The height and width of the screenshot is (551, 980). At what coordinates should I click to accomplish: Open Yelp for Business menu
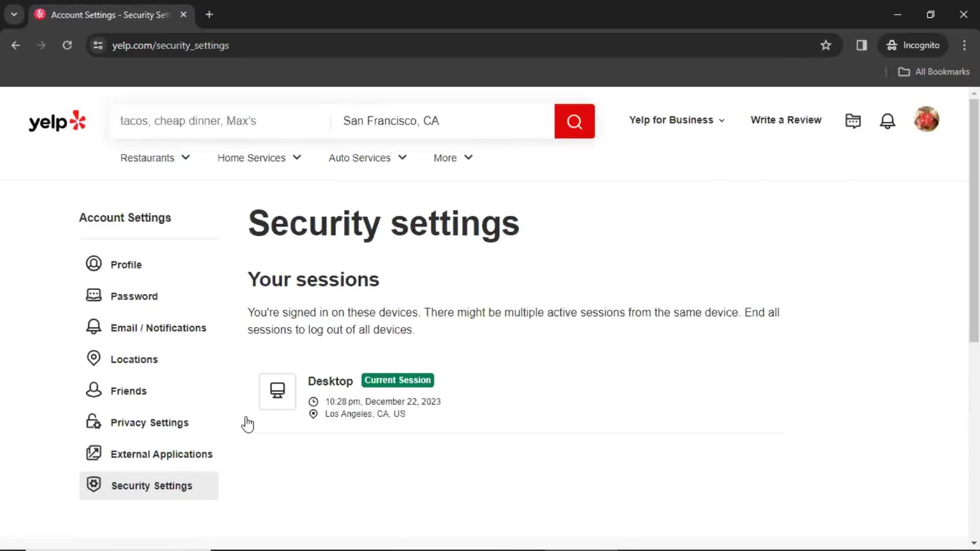point(676,120)
